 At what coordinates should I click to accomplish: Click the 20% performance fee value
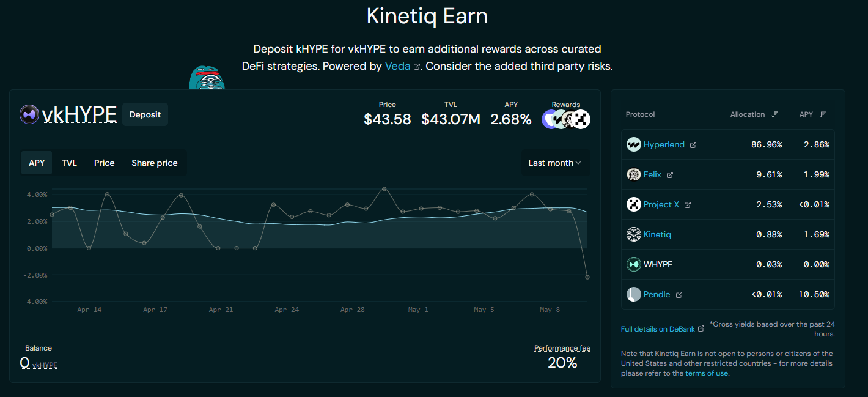pyautogui.click(x=562, y=363)
